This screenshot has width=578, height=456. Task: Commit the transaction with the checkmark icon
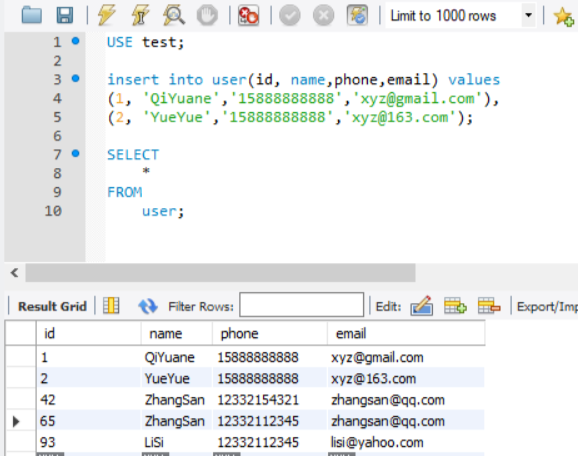tap(290, 15)
